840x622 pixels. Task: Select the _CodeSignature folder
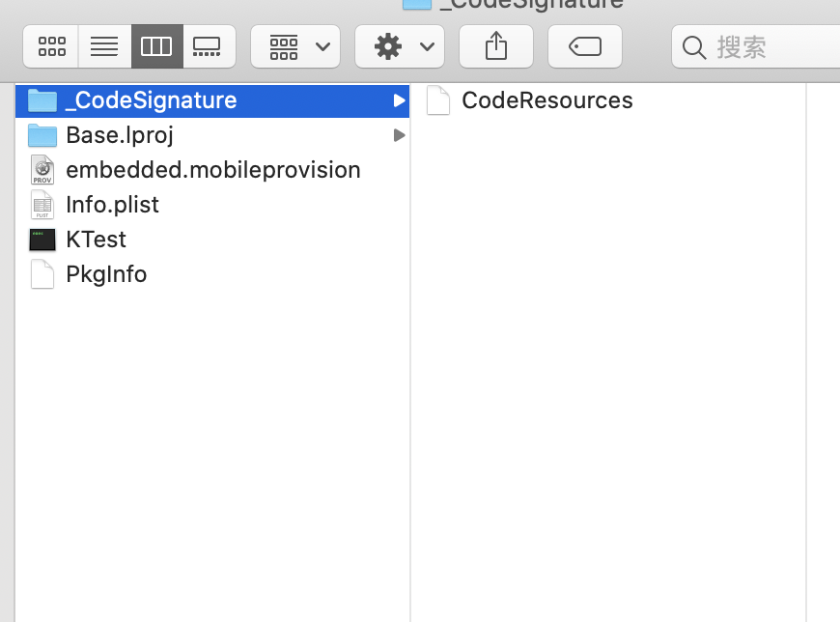point(151,100)
